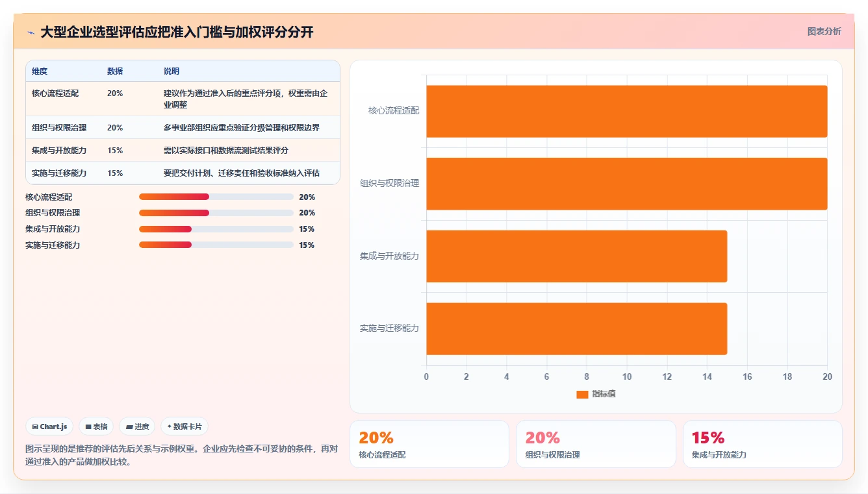The image size is (868, 494).
Task: Click the 实施与迁移能力 progress bar
Action: [x=216, y=245]
